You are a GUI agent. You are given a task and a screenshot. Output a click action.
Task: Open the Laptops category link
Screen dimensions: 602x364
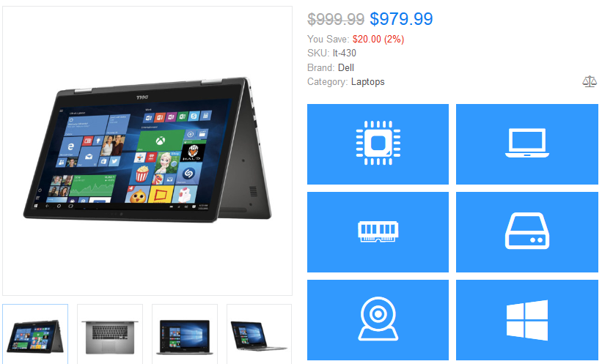point(367,82)
